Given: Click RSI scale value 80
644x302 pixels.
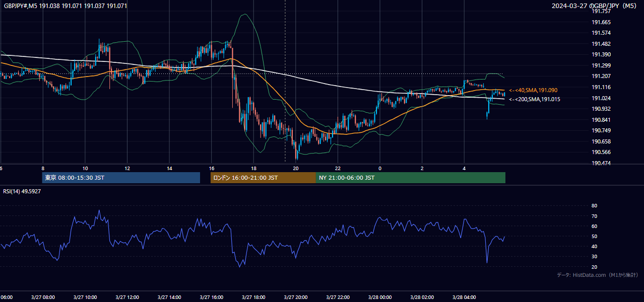Looking at the screenshot, I should tap(594, 206).
